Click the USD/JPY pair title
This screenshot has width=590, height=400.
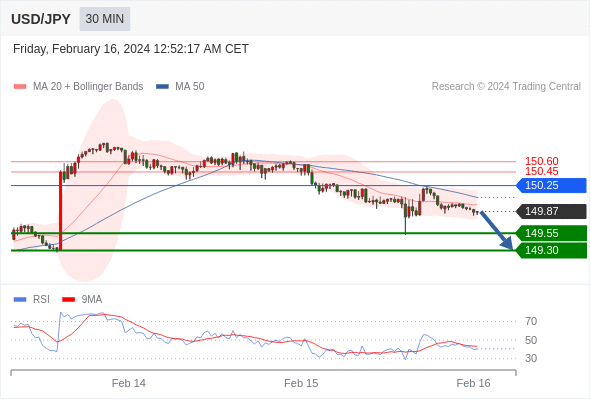pos(41,19)
